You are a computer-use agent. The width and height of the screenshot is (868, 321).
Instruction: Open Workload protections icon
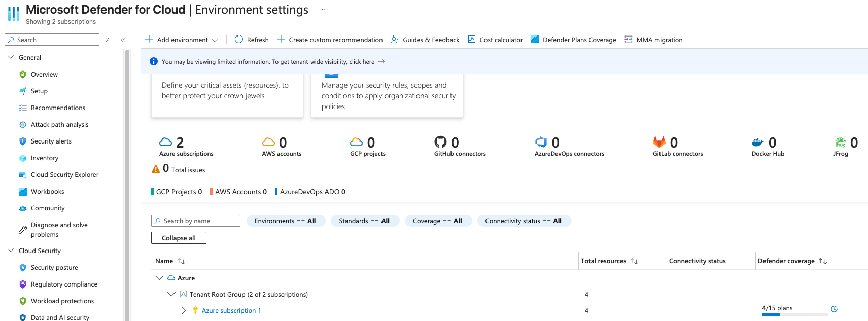click(x=23, y=301)
